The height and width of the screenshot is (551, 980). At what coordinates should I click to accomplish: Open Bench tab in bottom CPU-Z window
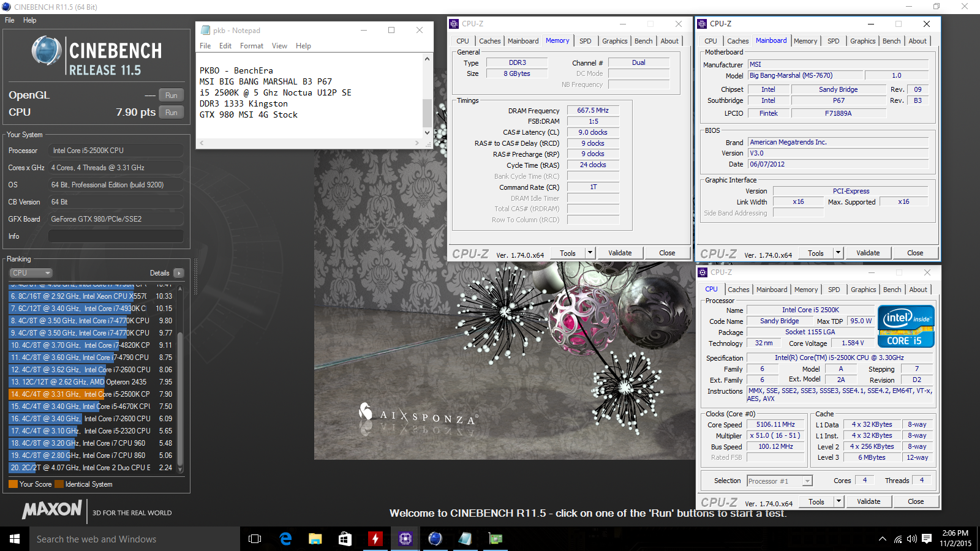[x=892, y=290]
